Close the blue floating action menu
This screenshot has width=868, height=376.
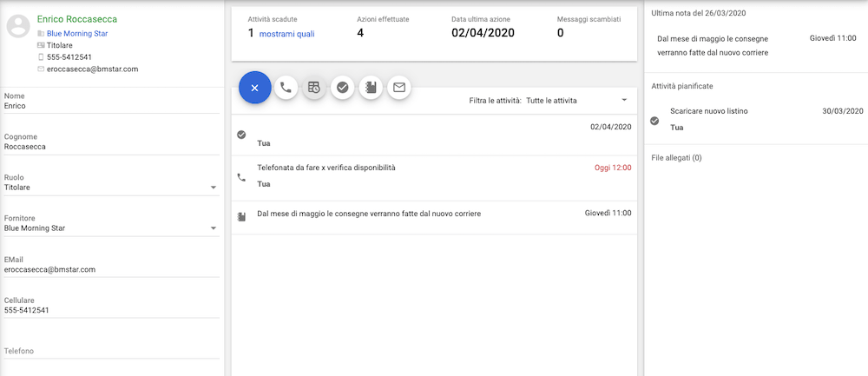pos(254,88)
